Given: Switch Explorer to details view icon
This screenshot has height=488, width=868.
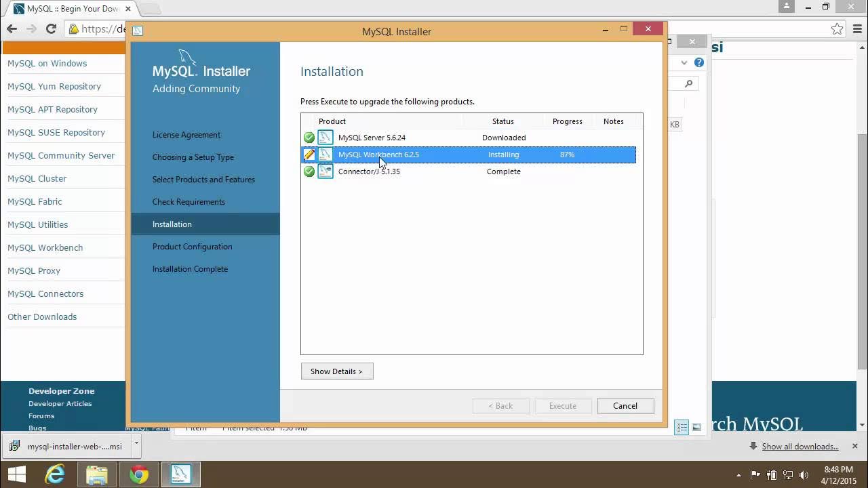Looking at the screenshot, I should click(x=682, y=427).
